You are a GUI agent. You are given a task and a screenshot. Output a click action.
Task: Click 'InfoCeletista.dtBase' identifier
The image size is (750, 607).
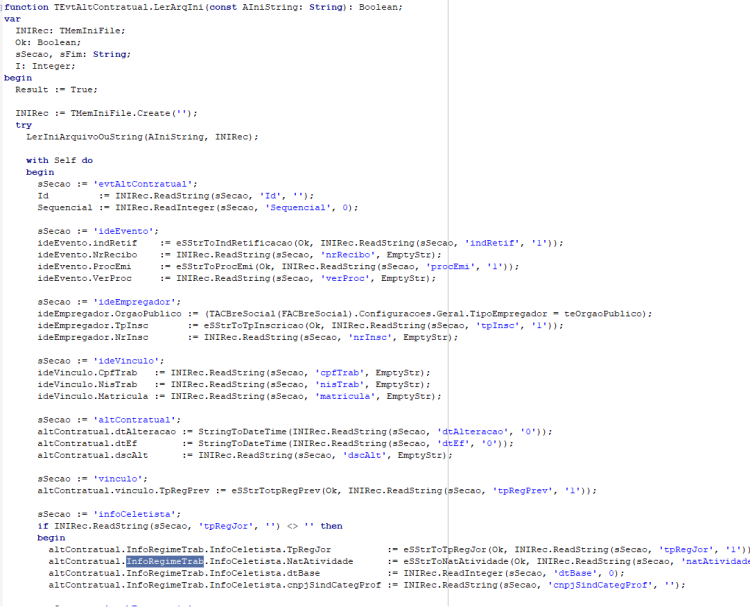coord(265,573)
